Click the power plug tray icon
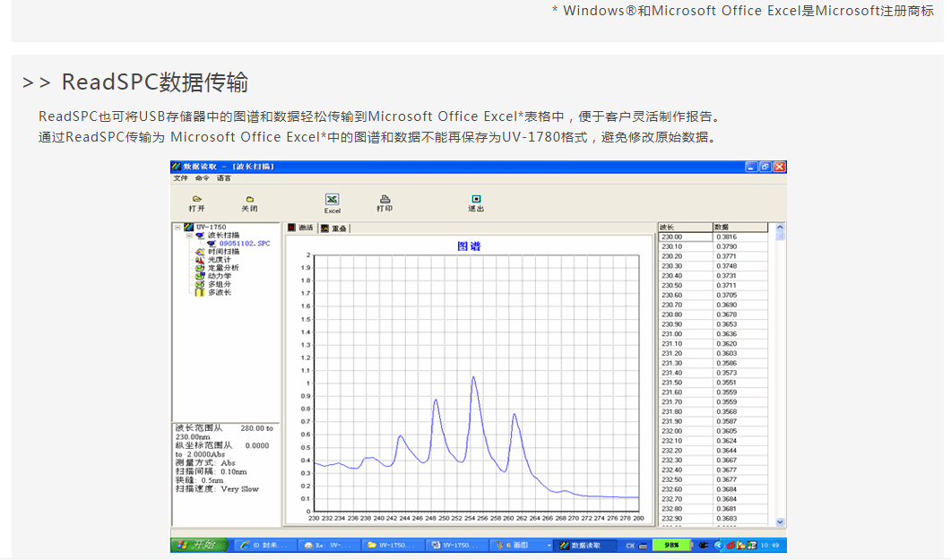 click(703, 546)
